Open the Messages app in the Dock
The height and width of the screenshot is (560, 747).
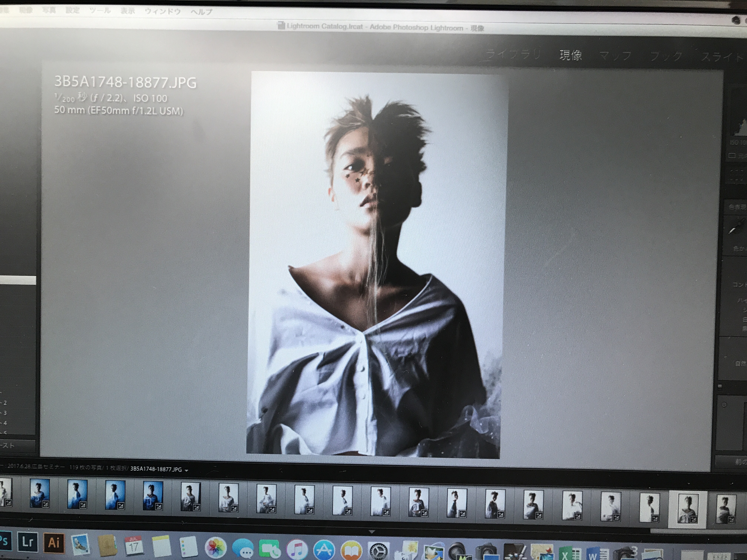(243, 549)
